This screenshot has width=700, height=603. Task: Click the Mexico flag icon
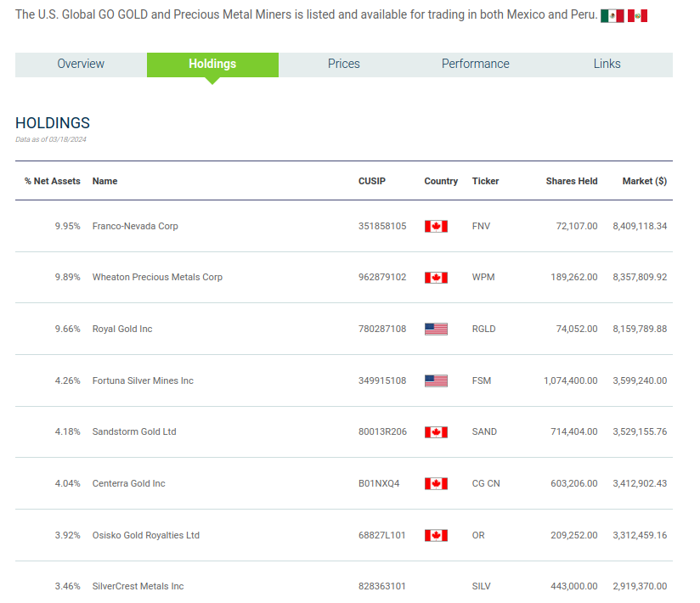click(612, 16)
